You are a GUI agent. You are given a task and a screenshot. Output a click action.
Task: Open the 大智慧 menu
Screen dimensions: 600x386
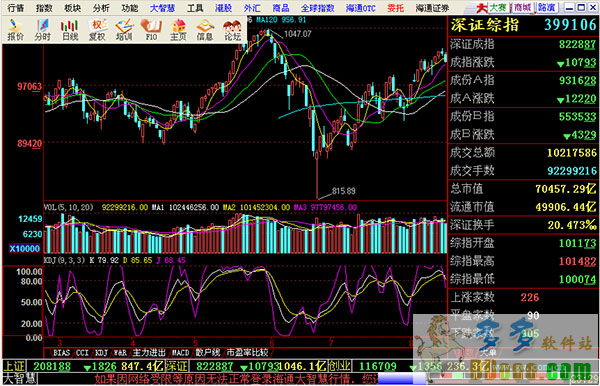point(162,8)
